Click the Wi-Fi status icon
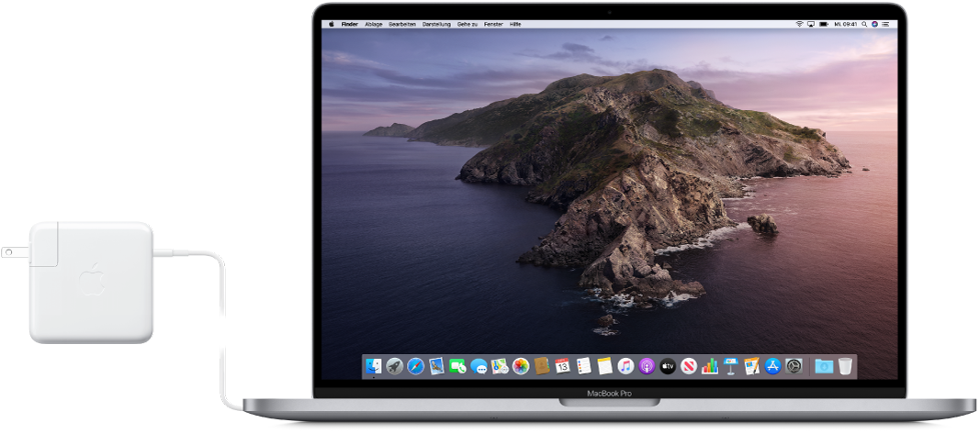 tap(799, 24)
